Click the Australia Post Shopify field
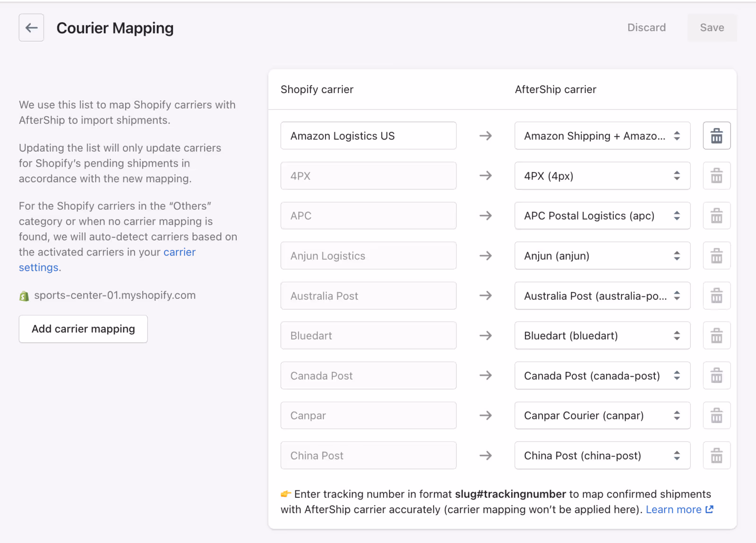Screen dimensions: 756x543 (369, 296)
